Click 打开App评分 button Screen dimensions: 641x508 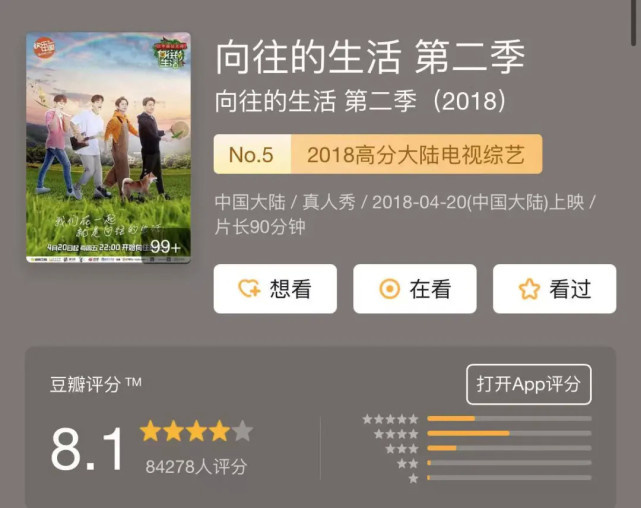(x=529, y=384)
